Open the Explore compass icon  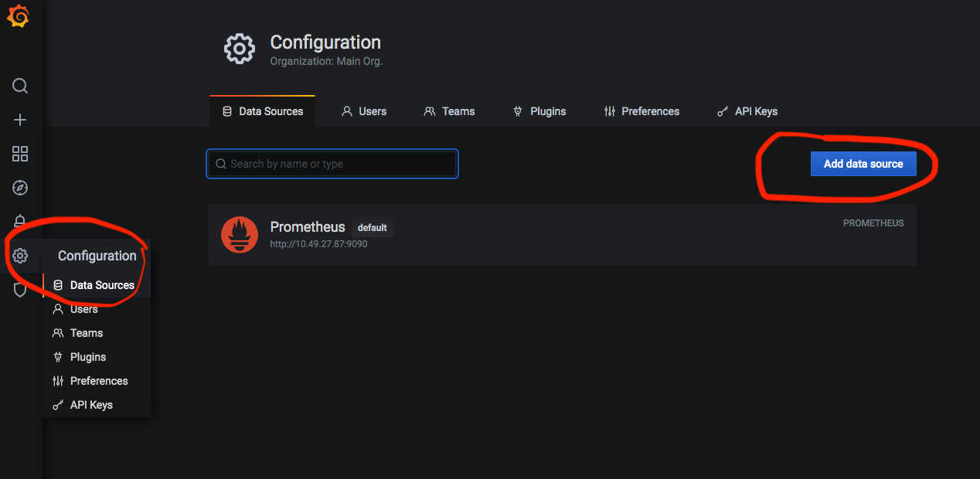(x=20, y=188)
